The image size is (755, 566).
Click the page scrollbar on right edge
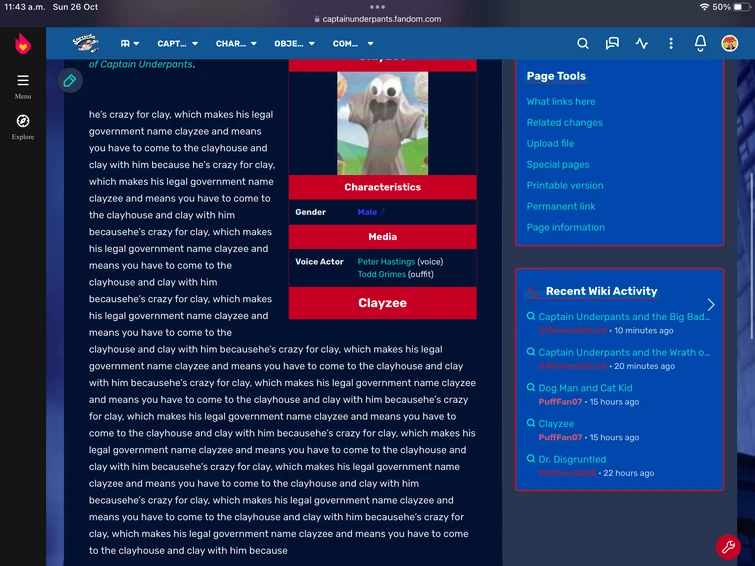coord(752,255)
